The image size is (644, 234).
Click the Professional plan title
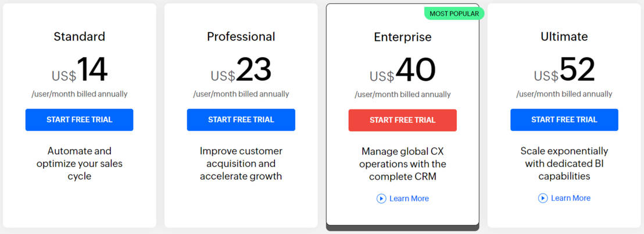(241, 37)
